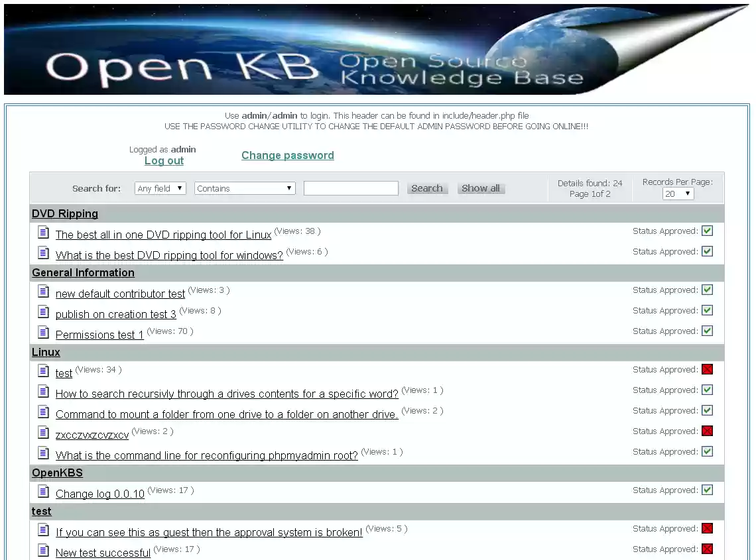Click the article icon beside 'Permissions test 1'

43,331
